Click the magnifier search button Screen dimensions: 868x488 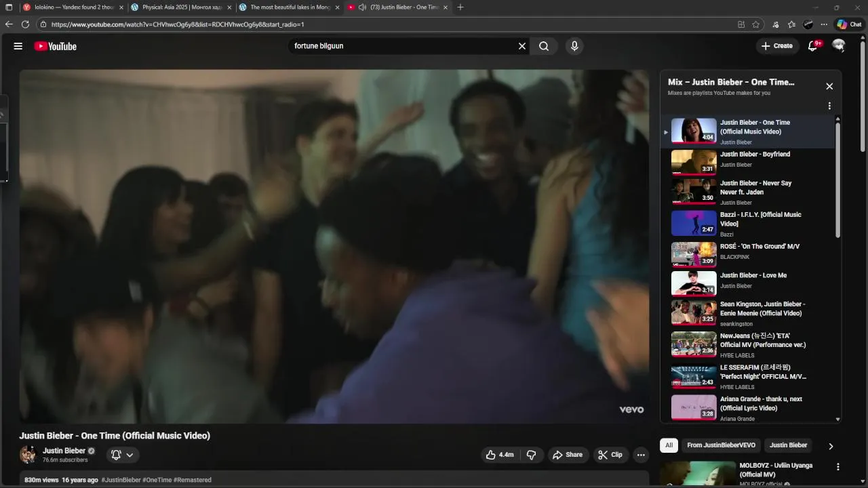(544, 46)
